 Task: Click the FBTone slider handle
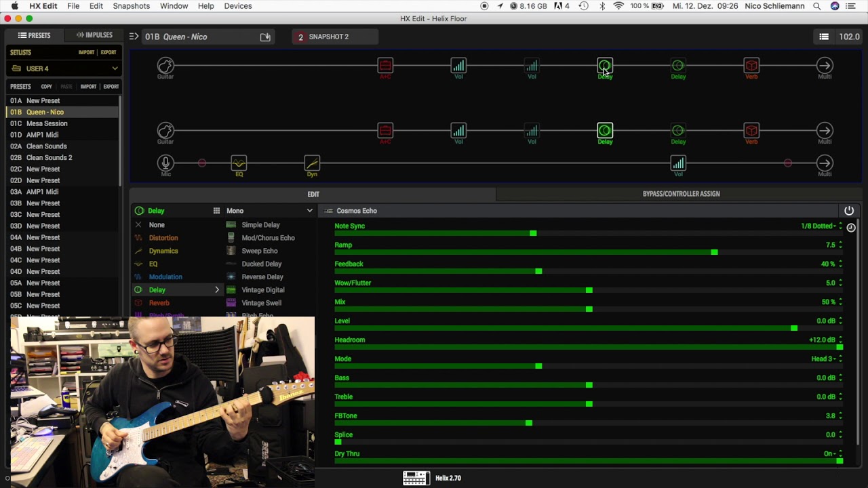pyautogui.click(x=528, y=423)
